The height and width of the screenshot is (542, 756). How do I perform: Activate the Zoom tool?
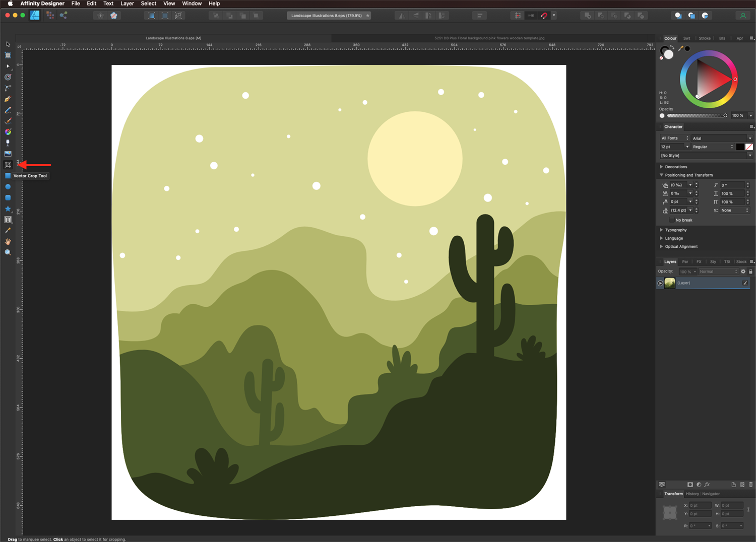coord(8,252)
